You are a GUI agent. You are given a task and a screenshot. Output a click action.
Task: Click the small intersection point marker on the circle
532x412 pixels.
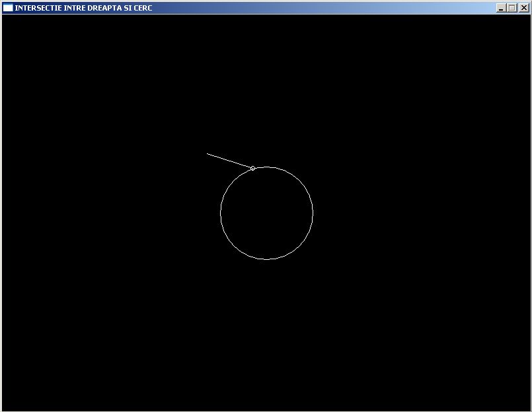coord(252,169)
